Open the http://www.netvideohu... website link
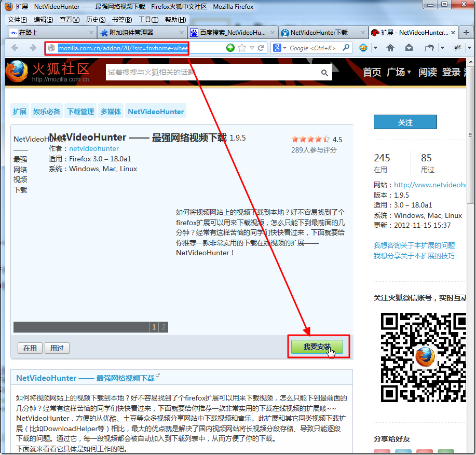 pos(430,185)
